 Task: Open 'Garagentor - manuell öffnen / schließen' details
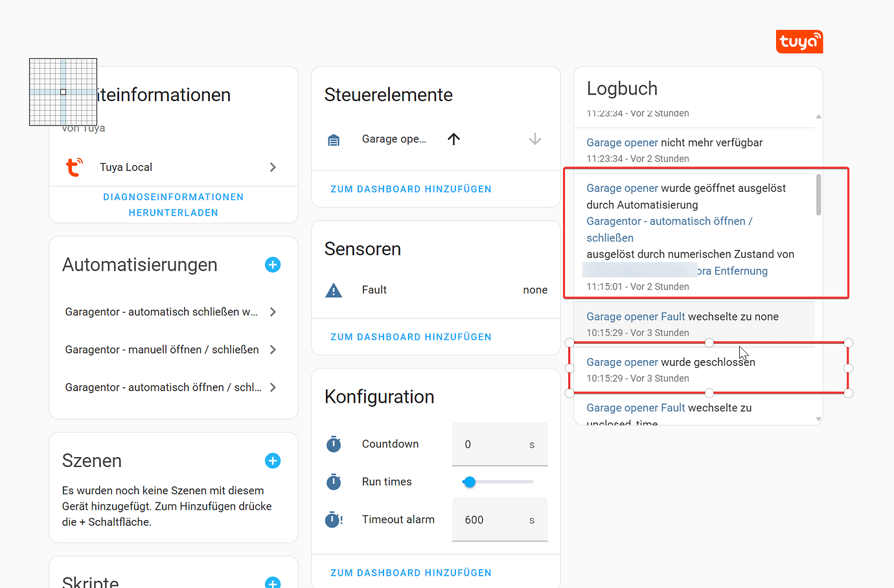point(273,349)
